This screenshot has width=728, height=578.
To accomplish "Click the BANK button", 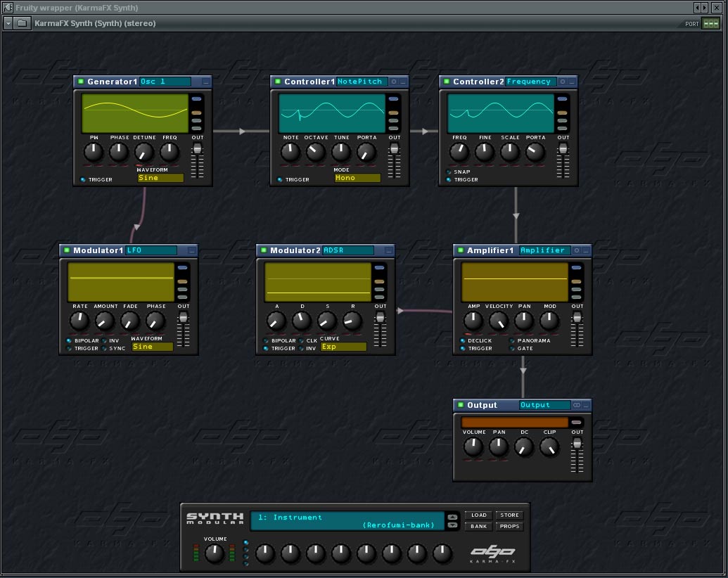I will (479, 527).
